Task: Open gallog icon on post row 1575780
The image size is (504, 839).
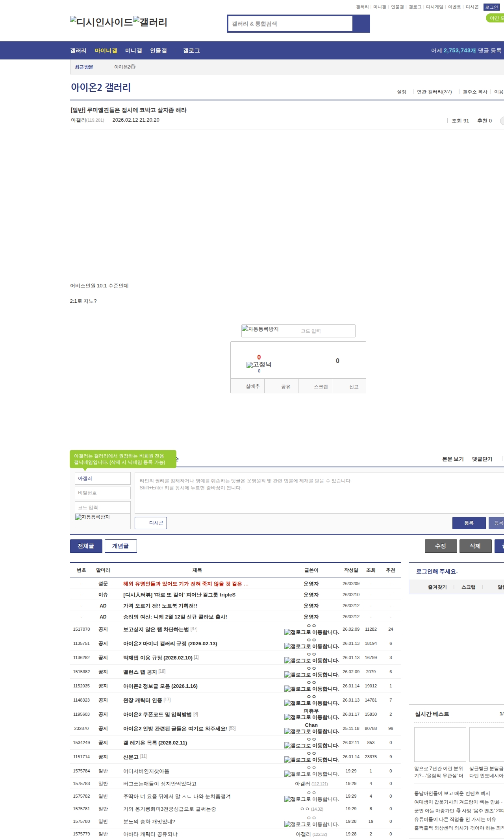Action: click(x=311, y=824)
